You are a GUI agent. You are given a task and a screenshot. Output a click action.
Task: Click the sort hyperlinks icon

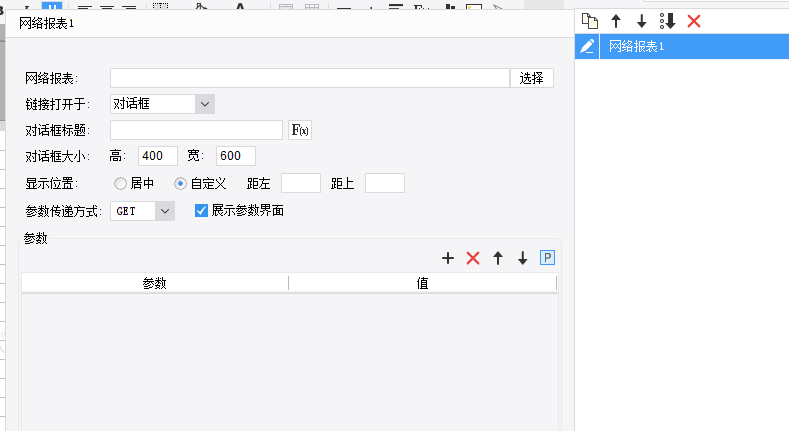(668, 21)
